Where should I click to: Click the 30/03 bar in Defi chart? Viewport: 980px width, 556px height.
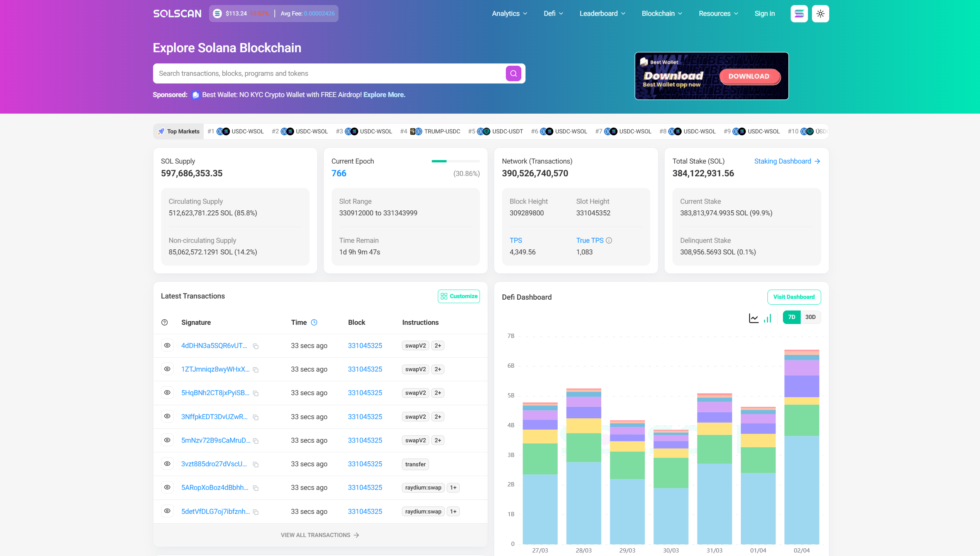(671, 487)
